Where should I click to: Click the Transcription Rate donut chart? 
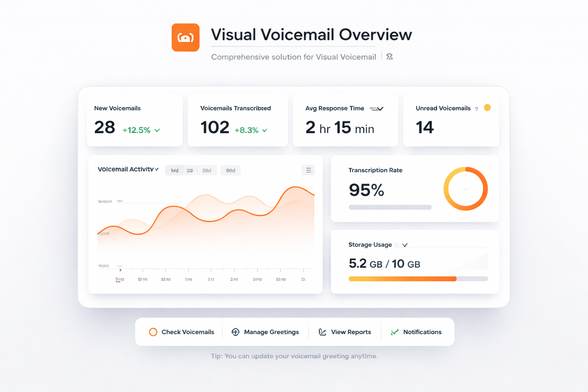(465, 189)
